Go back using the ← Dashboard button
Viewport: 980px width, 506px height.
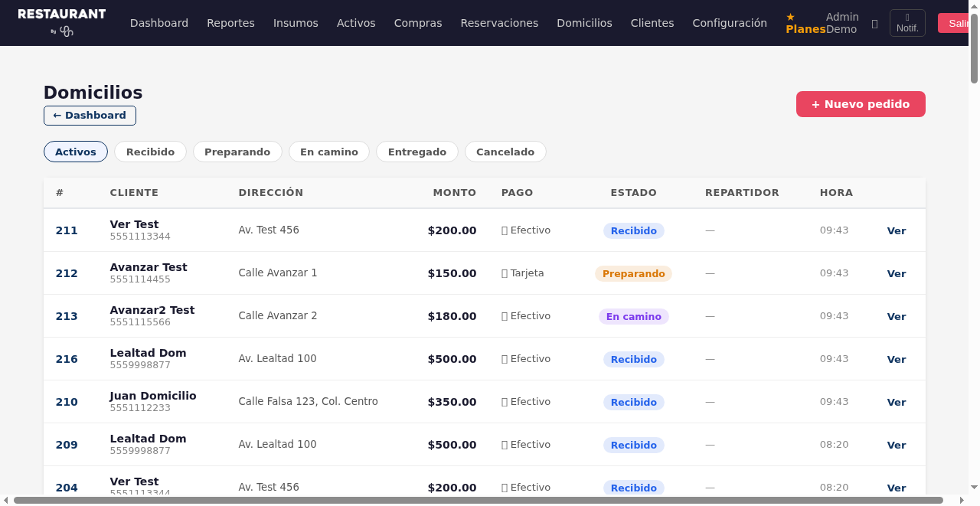[90, 116]
